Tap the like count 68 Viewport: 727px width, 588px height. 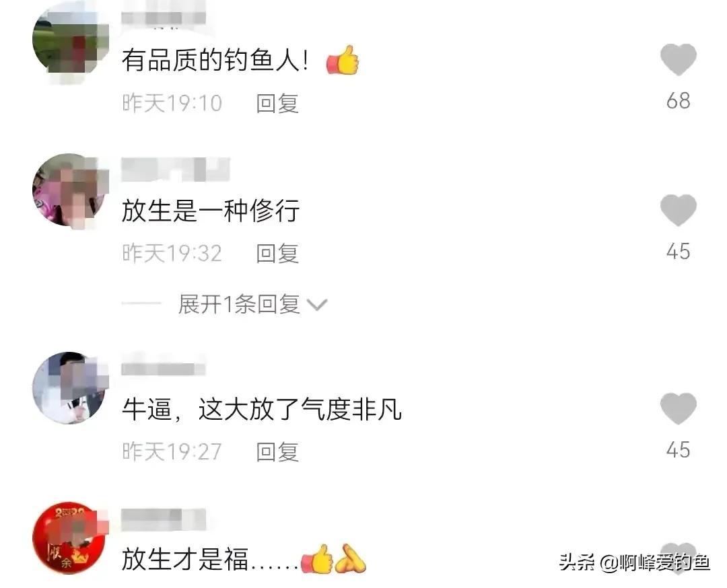coord(678,100)
